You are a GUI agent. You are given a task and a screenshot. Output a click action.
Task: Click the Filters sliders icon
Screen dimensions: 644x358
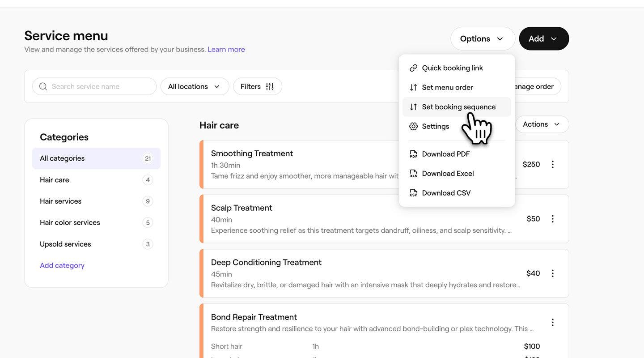(270, 86)
